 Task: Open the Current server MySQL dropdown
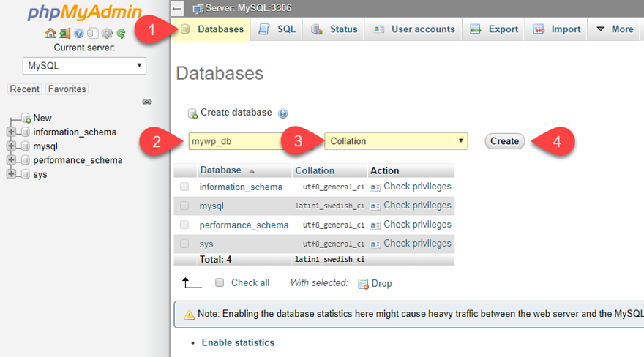click(84, 66)
